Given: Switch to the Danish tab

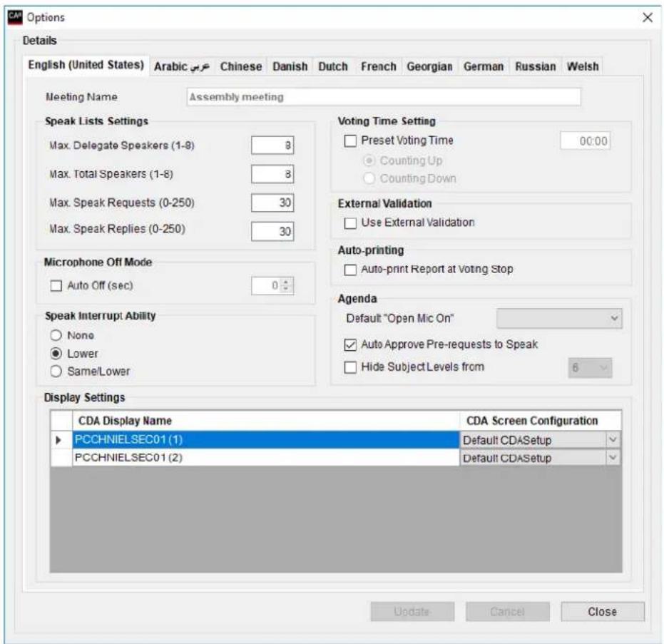Looking at the screenshot, I should [x=290, y=67].
